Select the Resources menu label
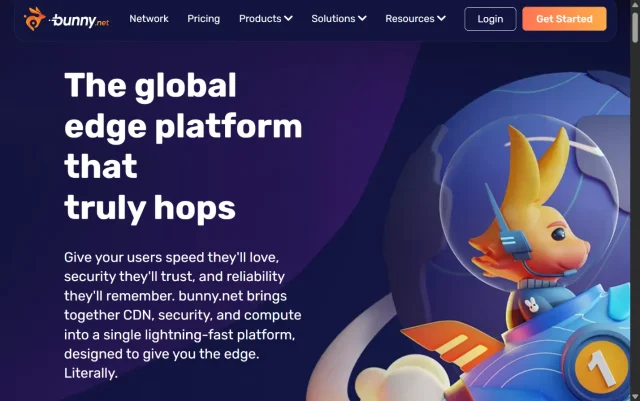 pos(410,19)
